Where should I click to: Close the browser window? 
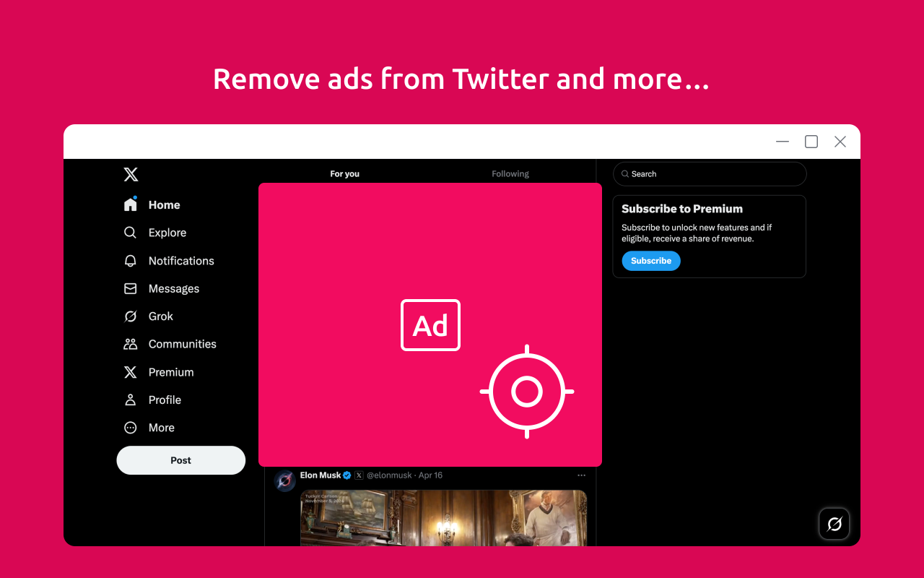[x=840, y=142]
